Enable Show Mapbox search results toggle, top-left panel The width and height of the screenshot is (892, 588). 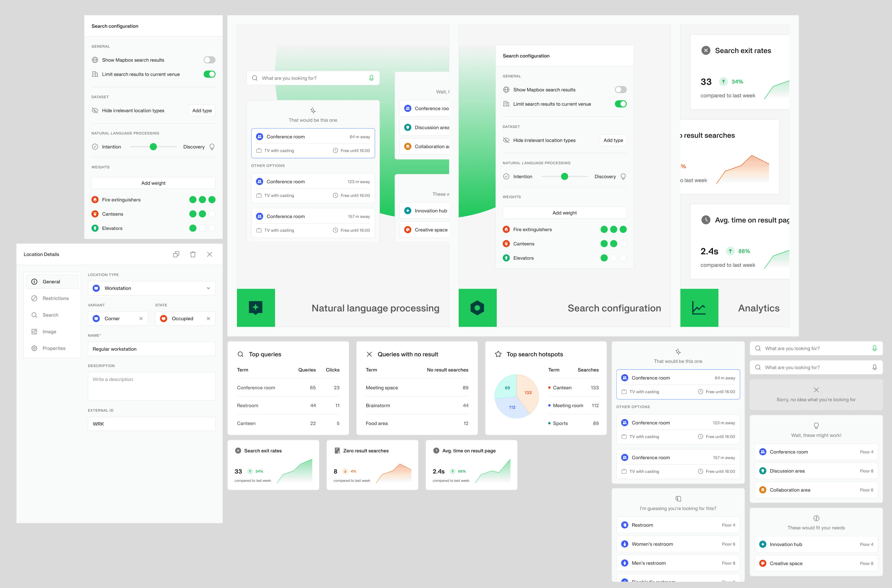[x=209, y=60]
